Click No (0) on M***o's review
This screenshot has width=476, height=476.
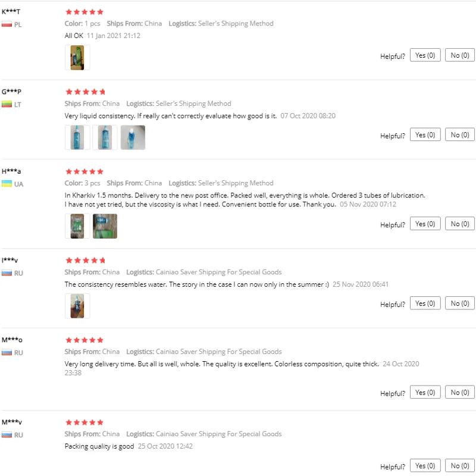click(x=459, y=392)
